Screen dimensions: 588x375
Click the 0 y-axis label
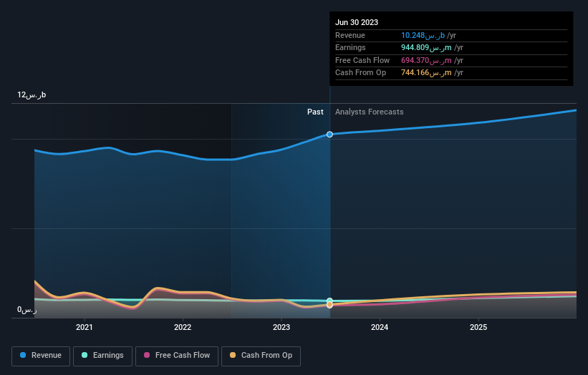coord(27,310)
